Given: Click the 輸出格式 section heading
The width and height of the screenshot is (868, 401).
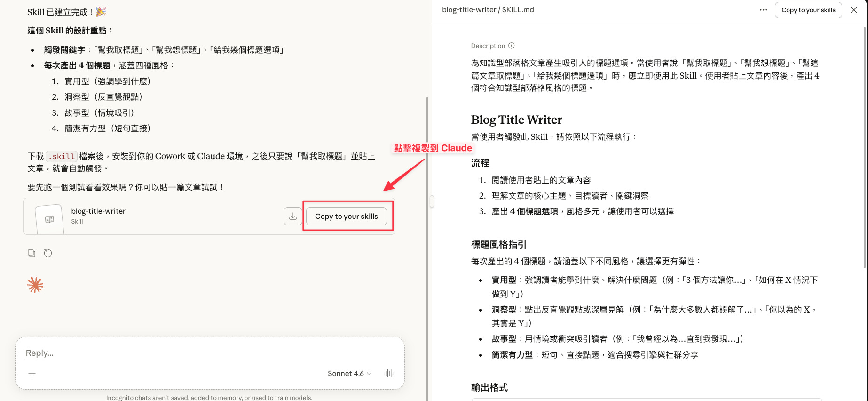Looking at the screenshot, I should click(x=489, y=387).
